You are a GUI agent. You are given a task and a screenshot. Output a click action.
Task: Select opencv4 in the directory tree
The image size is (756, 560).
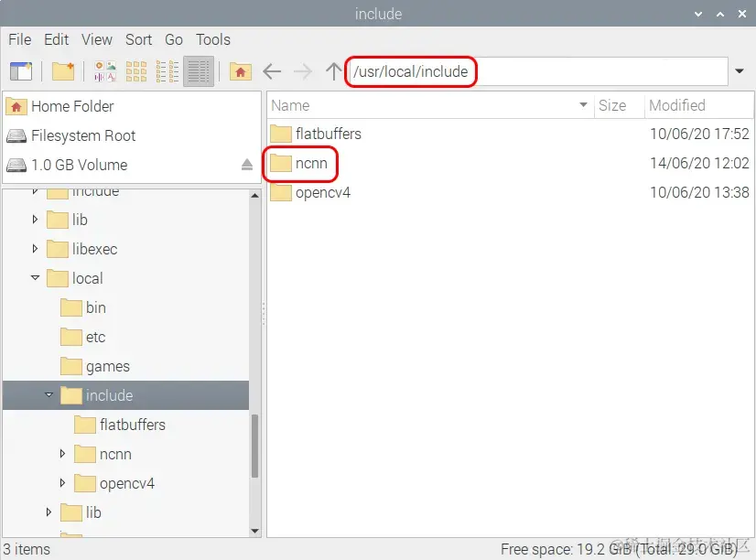click(127, 484)
